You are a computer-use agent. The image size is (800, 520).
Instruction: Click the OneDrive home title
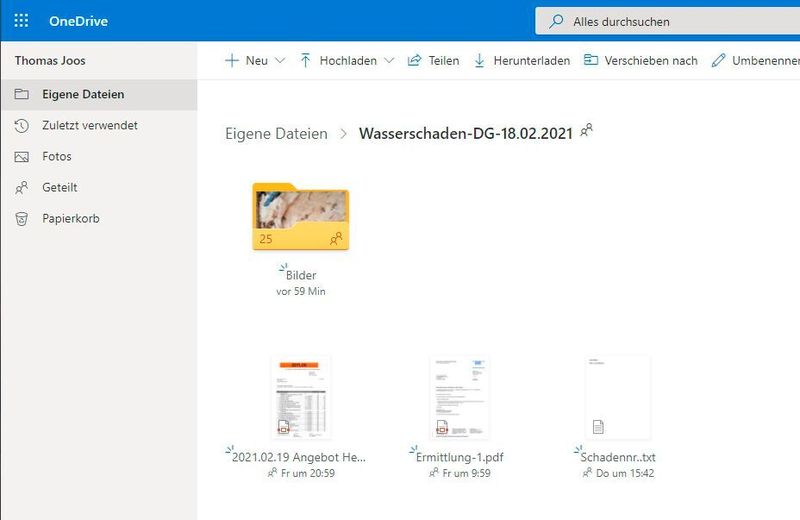(x=78, y=21)
